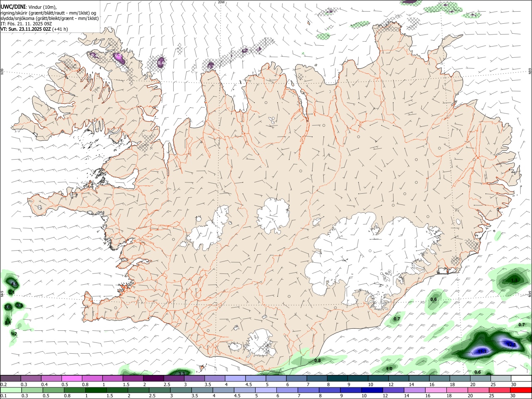Click the snow scale swatch between 0.2 and 0.3
The image size is (532, 399).
pyautogui.click(x=10, y=378)
